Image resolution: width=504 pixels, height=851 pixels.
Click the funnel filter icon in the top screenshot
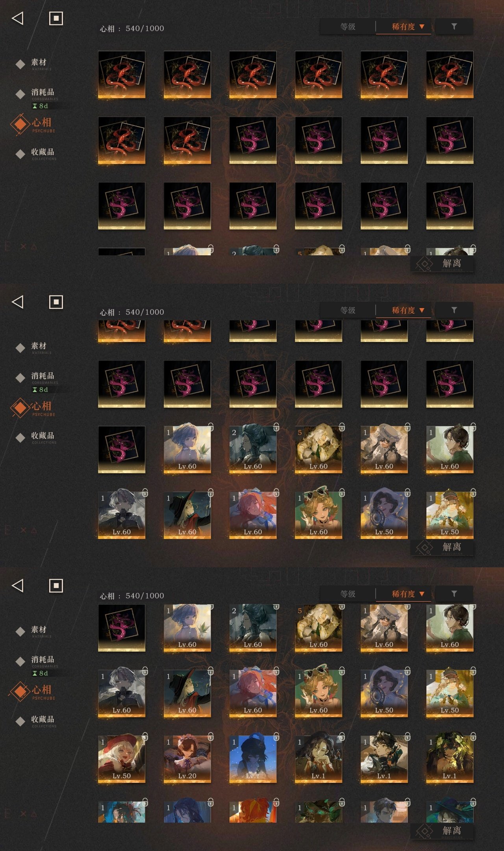(454, 26)
